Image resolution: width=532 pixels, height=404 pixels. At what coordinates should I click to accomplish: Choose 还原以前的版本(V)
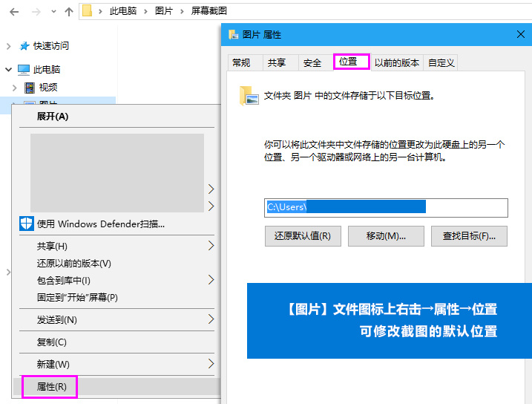click(x=116, y=264)
